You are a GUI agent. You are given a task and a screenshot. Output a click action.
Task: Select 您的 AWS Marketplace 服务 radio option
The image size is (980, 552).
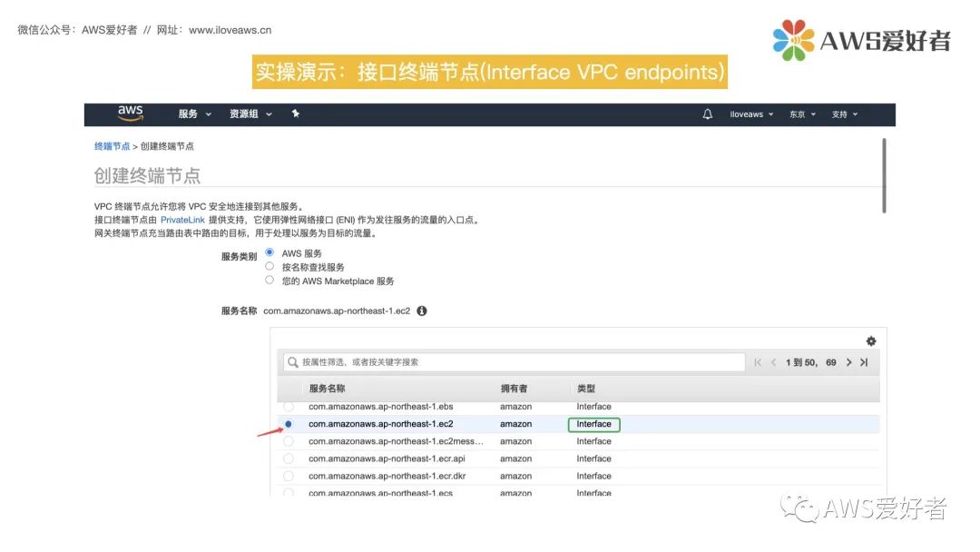[269, 280]
